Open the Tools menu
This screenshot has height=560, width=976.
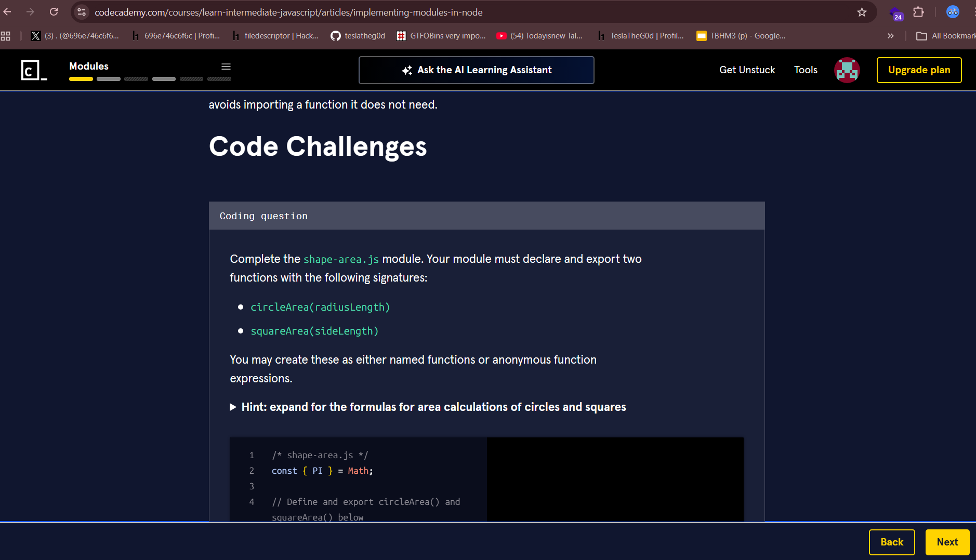point(806,70)
